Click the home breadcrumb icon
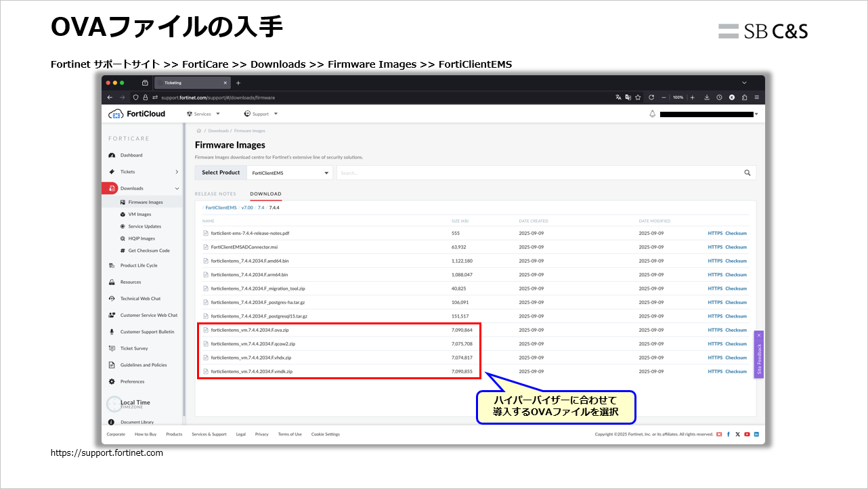Image resolution: width=868 pixels, height=489 pixels. tap(198, 131)
